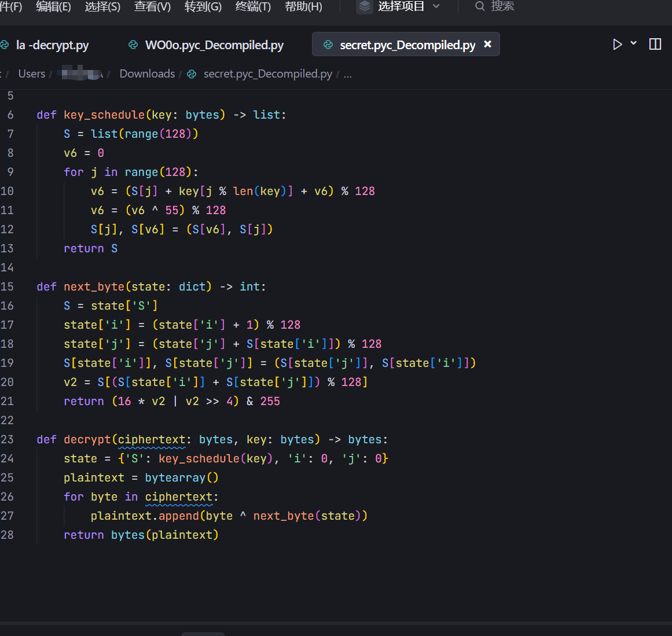Open the 编辑(E) menu
Viewport: 672px width, 636px height.
pos(53,6)
